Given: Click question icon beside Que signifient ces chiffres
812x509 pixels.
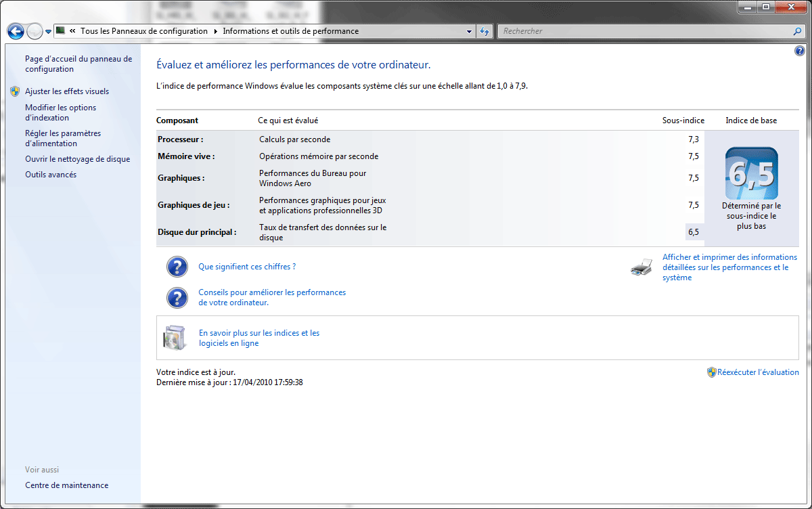Looking at the screenshot, I should pyautogui.click(x=177, y=267).
